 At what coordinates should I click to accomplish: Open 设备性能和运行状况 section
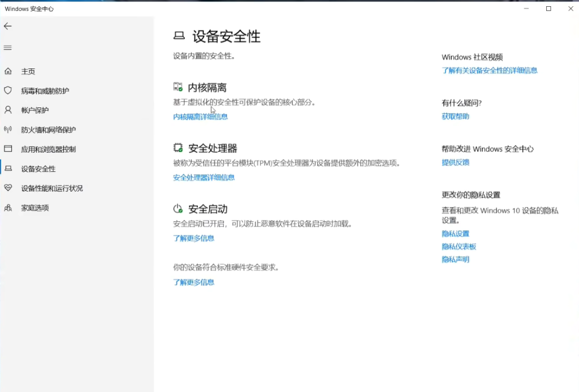pos(52,188)
